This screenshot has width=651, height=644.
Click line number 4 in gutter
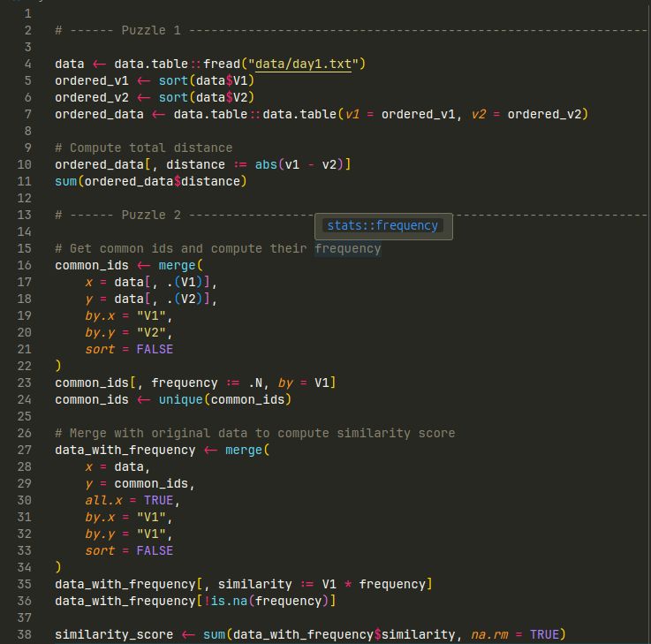(27, 64)
